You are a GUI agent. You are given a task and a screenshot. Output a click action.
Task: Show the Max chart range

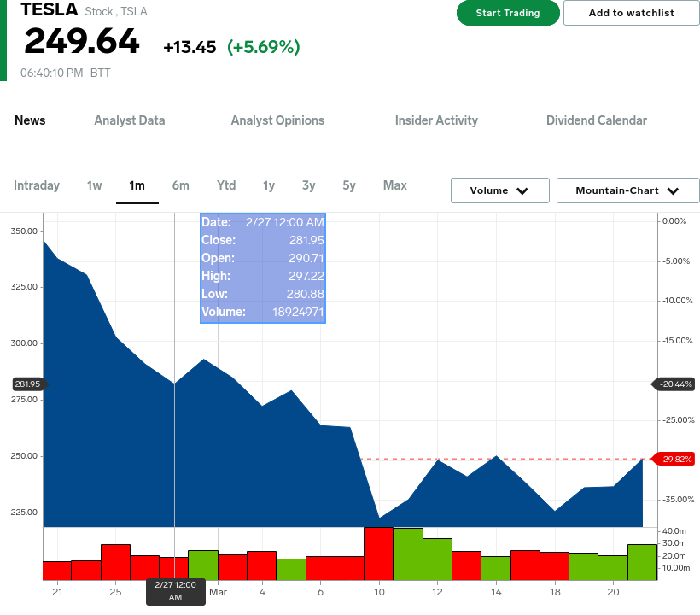coord(395,185)
